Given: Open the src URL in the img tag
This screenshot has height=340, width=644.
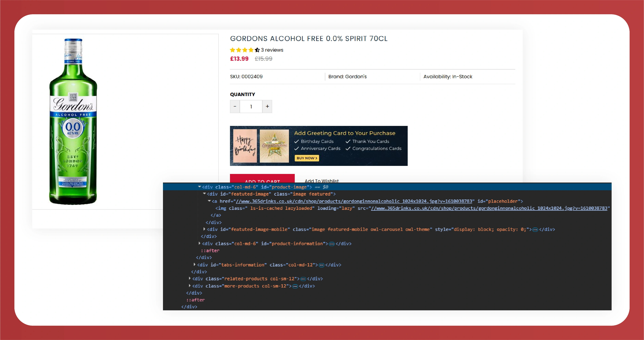Looking at the screenshot, I should click(x=489, y=208).
